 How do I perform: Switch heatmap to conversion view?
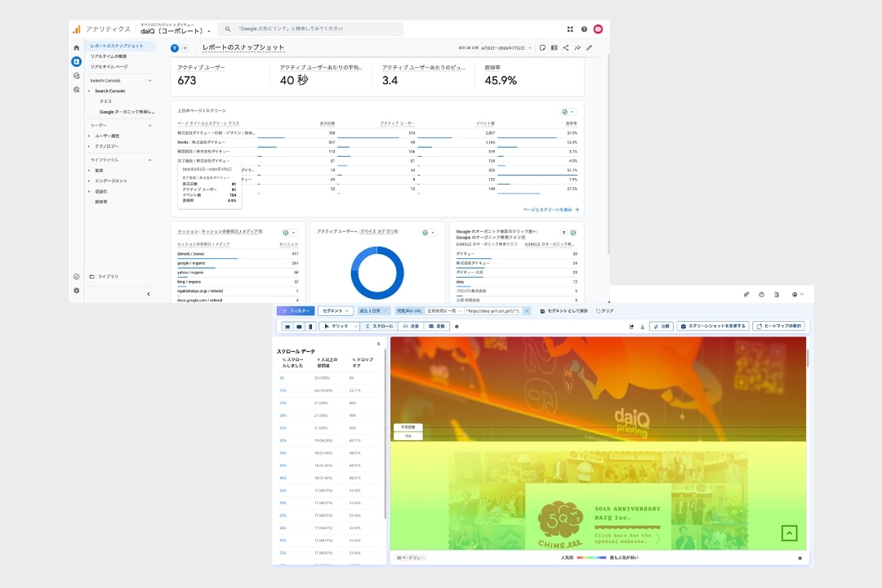[436, 327]
